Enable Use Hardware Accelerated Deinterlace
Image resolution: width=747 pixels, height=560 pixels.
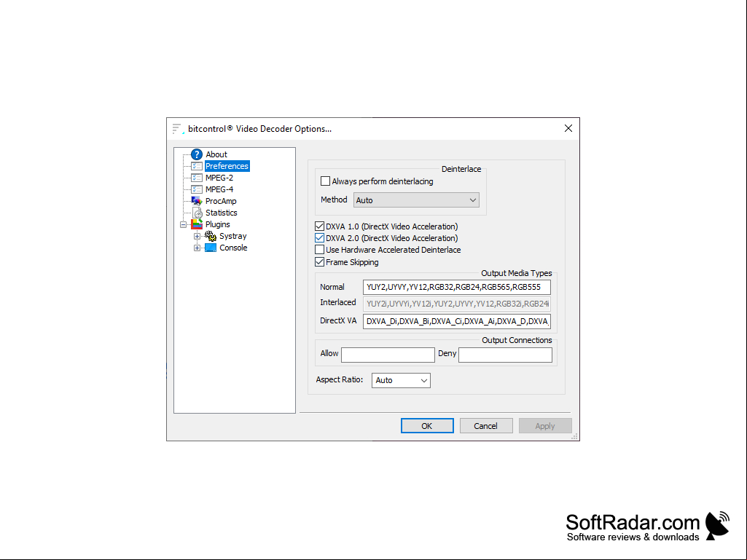pos(320,250)
